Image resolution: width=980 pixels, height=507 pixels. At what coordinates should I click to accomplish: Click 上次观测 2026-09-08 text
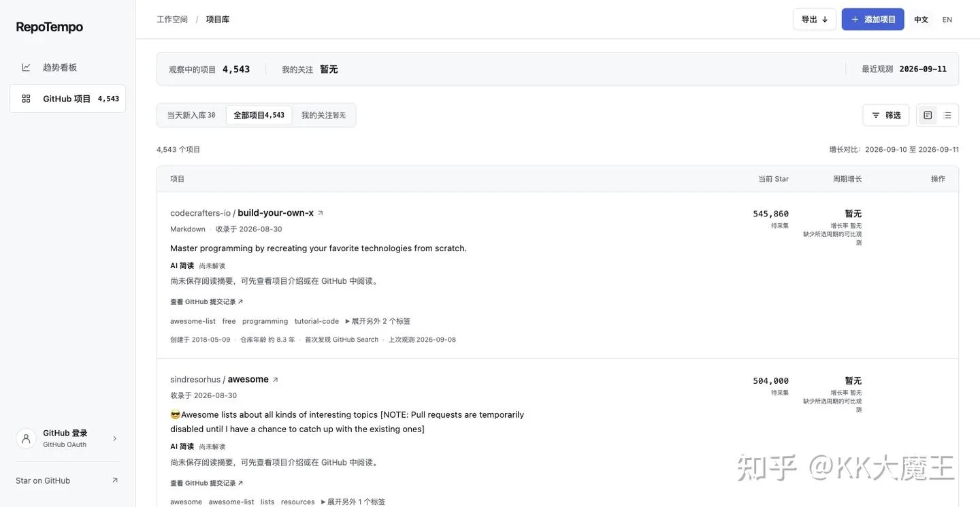[423, 340]
